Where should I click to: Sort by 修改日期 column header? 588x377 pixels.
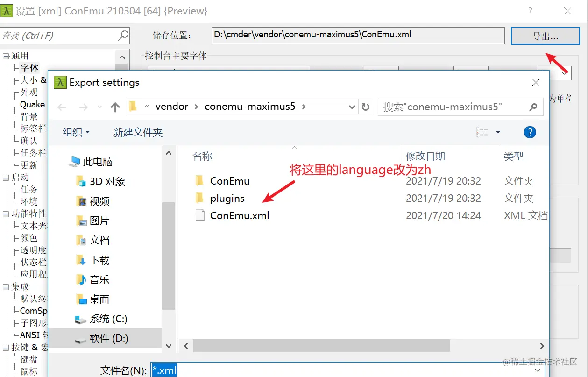click(x=425, y=156)
